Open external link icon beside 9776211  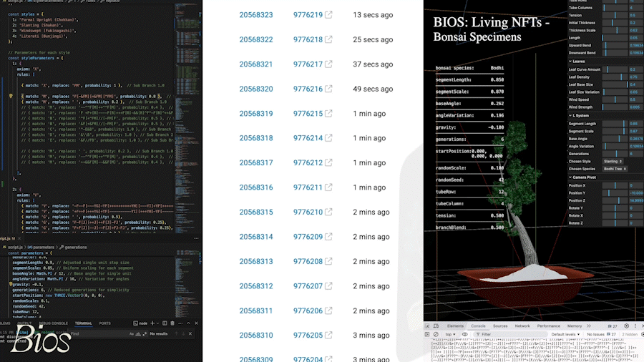(328, 187)
